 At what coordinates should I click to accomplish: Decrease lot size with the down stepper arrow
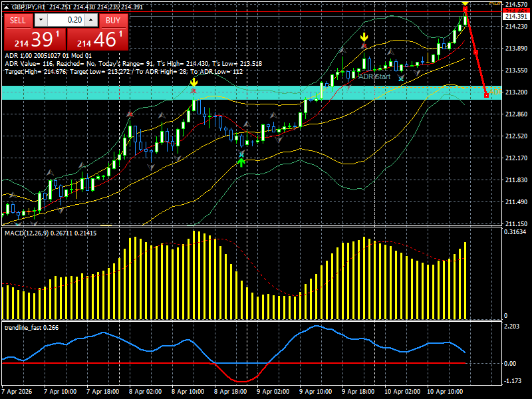tap(41, 21)
